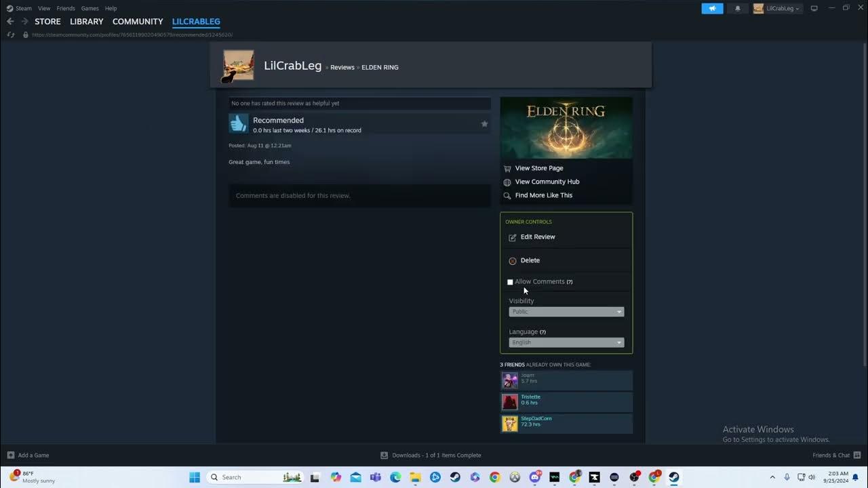
Task: Open View Community Hub
Action: [x=547, y=182]
